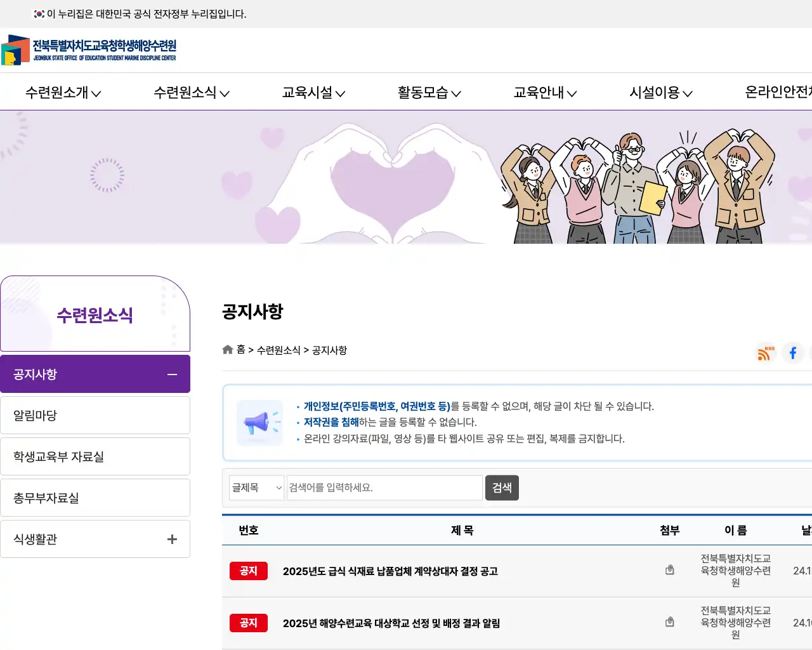This screenshot has height=650, width=812.
Task: Click the 공지사항 page heading
Action: pyautogui.click(x=252, y=312)
